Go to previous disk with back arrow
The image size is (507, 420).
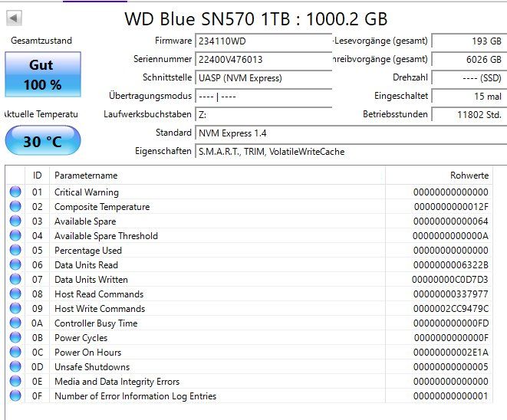click(14, 18)
